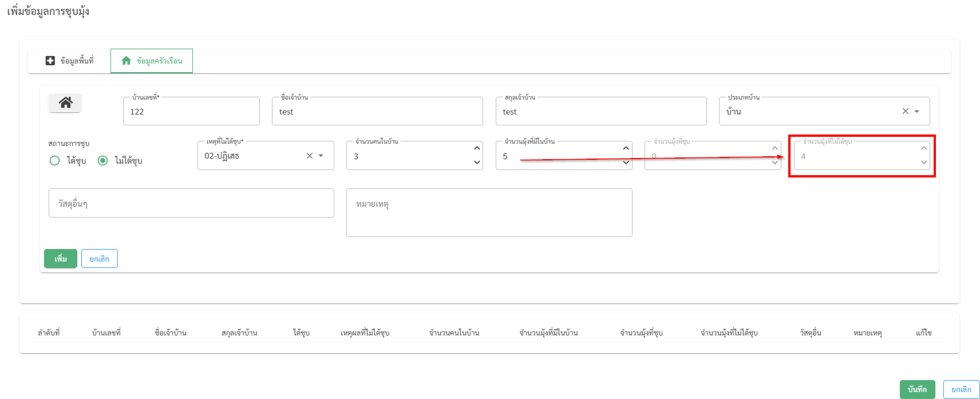Increase จำนวนคนในบ้าน with up arrow
Viewport: 980px width, 399px height.
477,148
